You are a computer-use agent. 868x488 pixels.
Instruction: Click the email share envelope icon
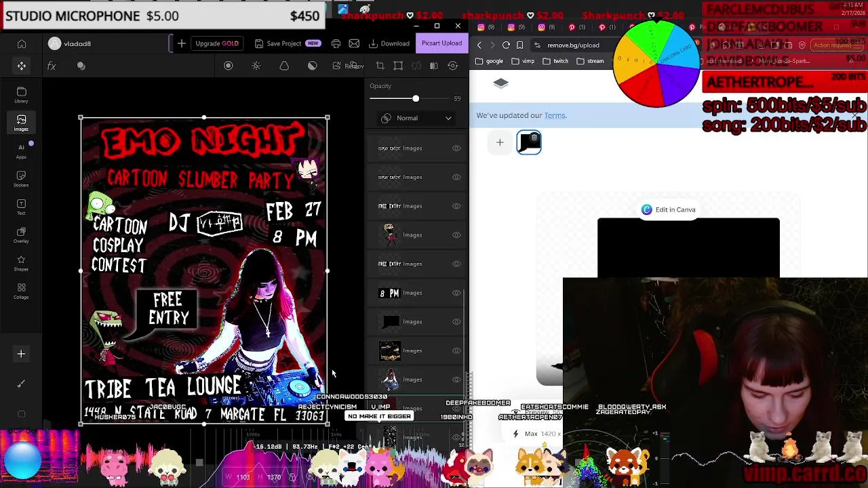coord(354,43)
